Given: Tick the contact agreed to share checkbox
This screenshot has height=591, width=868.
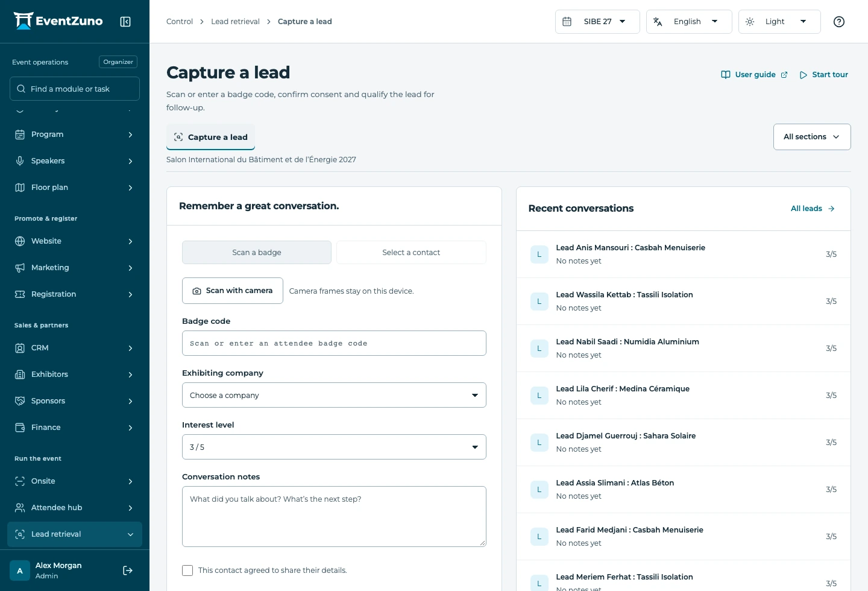Looking at the screenshot, I should pyautogui.click(x=187, y=570).
